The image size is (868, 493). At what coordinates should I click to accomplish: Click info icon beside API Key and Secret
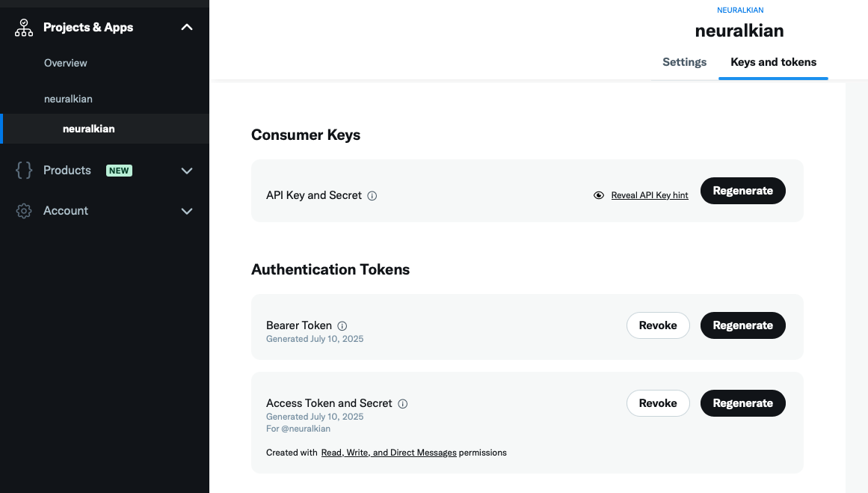pos(372,196)
